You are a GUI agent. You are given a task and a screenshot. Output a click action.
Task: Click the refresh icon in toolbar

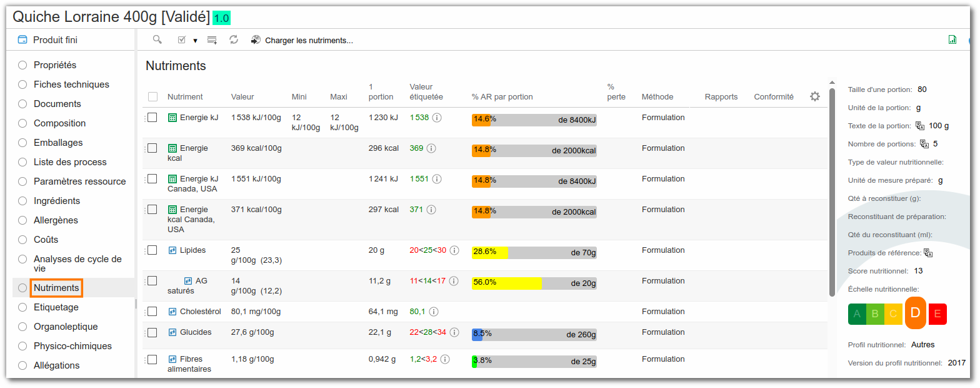[234, 40]
